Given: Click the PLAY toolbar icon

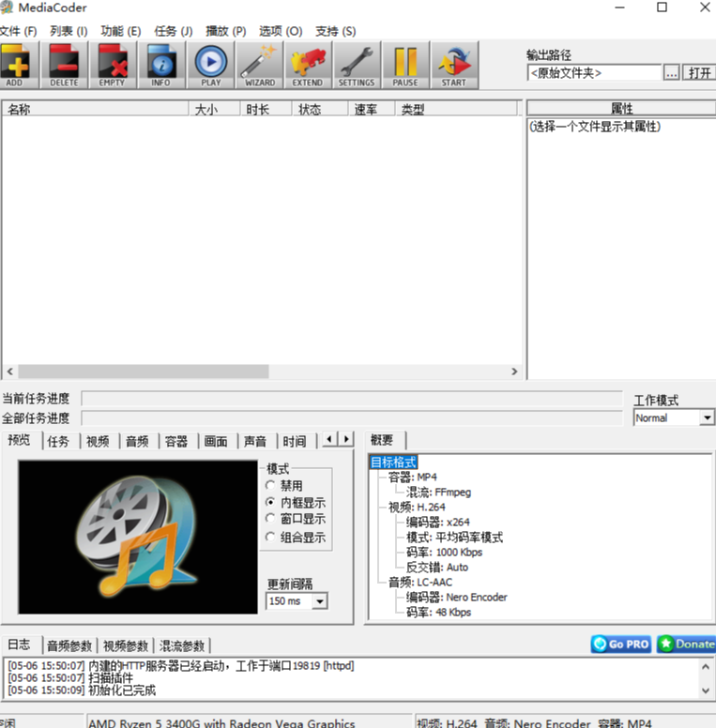Looking at the screenshot, I should pos(211,65).
